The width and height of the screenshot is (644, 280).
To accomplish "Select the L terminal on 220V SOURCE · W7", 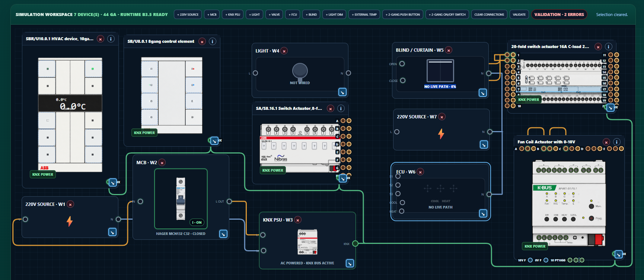I will coord(397,132).
